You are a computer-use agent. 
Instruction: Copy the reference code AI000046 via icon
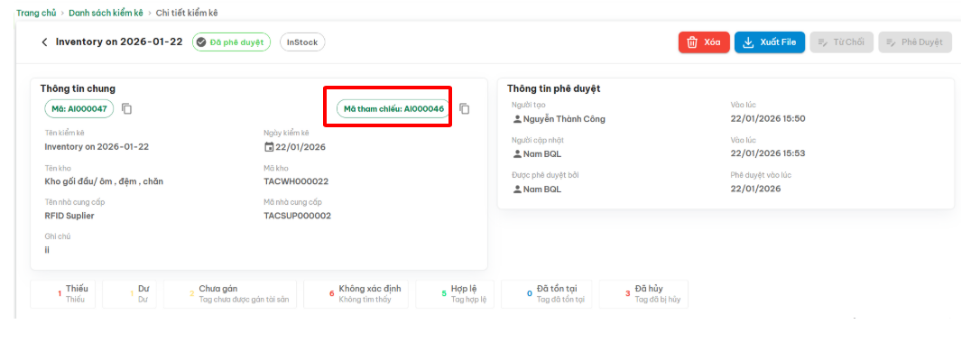tap(465, 109)
